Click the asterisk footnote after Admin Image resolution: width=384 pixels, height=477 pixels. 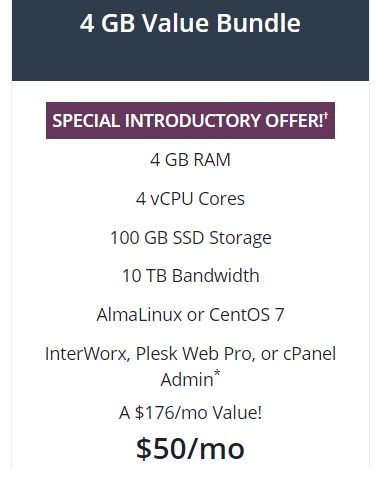point(217,374)
